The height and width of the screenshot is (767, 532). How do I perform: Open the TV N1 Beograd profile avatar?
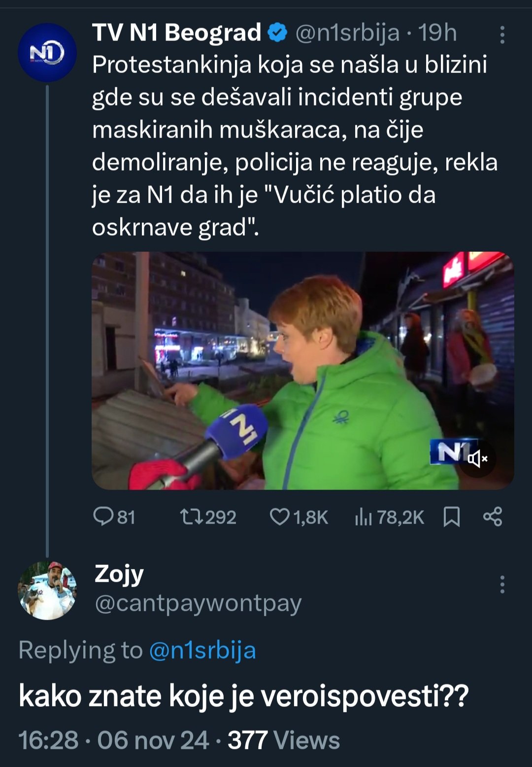pos(47,53)
